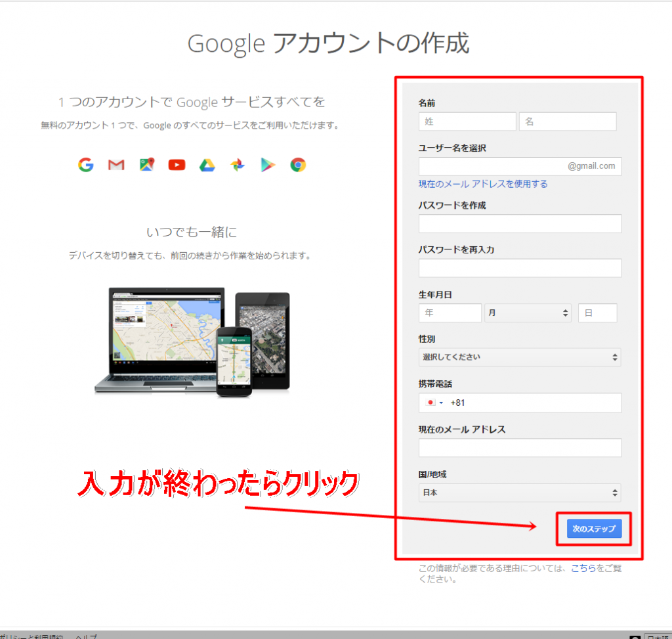The height and width of the screenshot is (639, 672).
Task: Focus the パスワードを作成 password field
Action: tap(520, 224)
